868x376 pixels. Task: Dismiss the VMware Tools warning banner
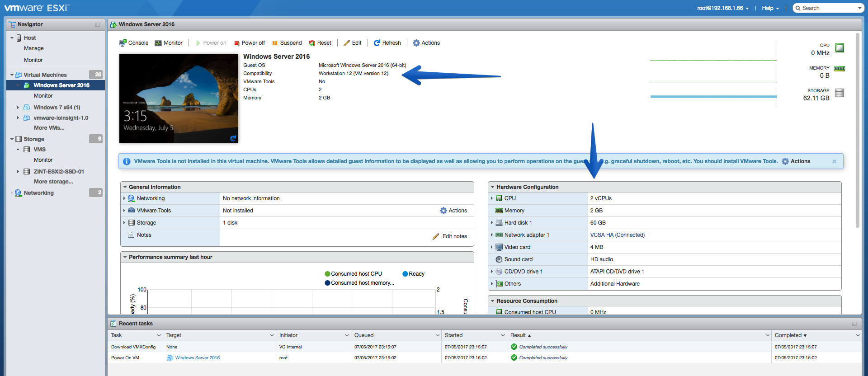(835, 161)
